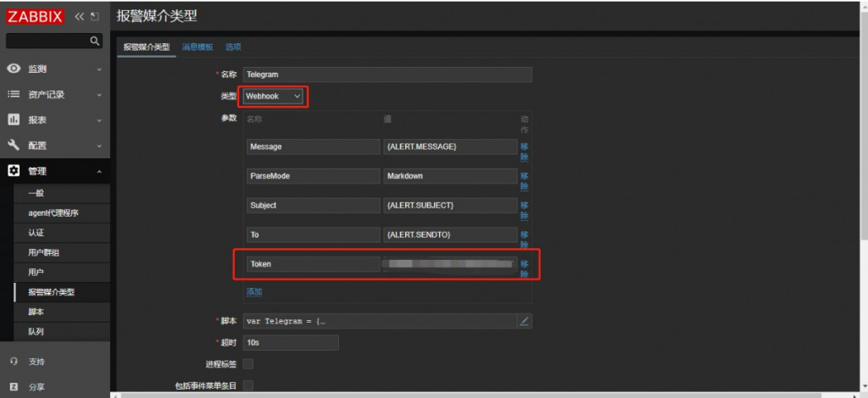Click the sidebar hide-window icon next to arrows
The image size is (868, 398).
pyautogui.click(x=95, y=17)
